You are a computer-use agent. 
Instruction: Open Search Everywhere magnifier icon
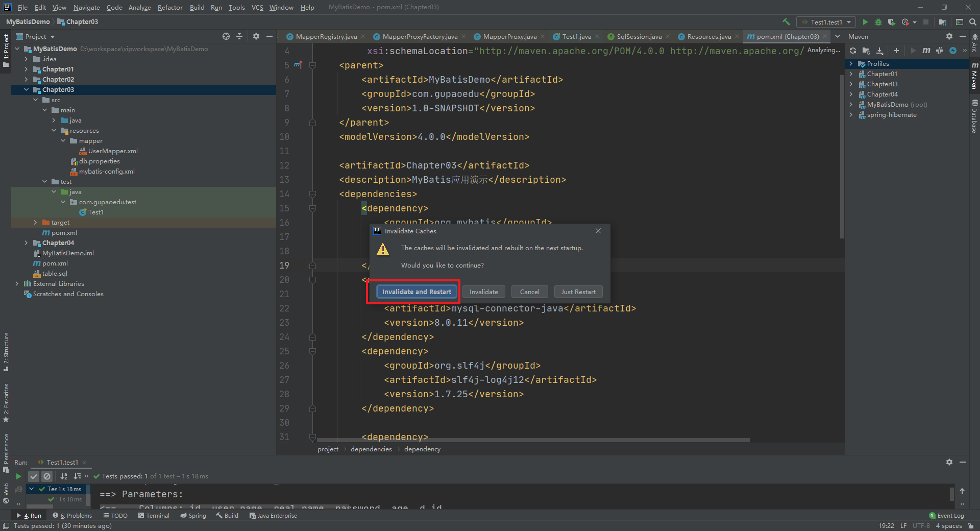pos(973,22)
